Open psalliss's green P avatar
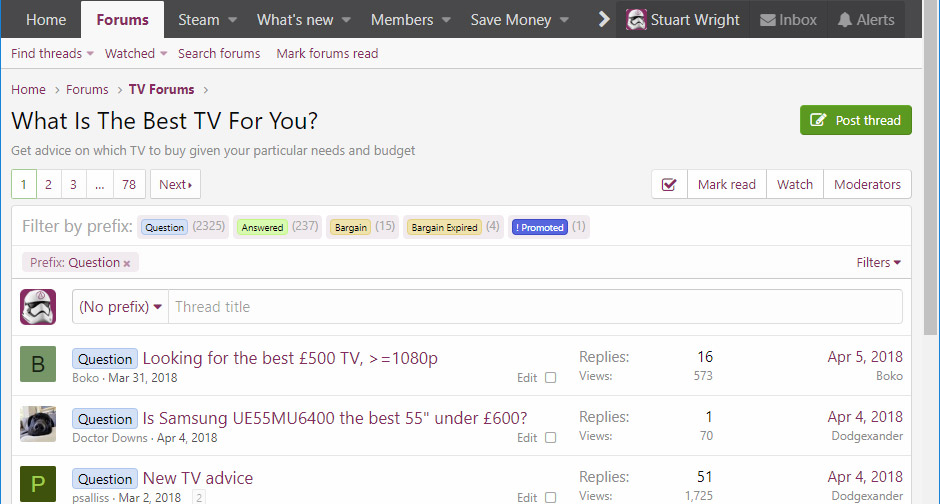Viewport: 940px width, 504px height. 38,484
